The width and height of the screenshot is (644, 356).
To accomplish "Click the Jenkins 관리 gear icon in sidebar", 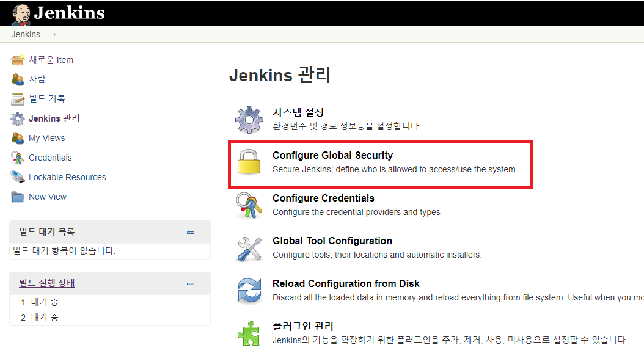I will point(17,118).
